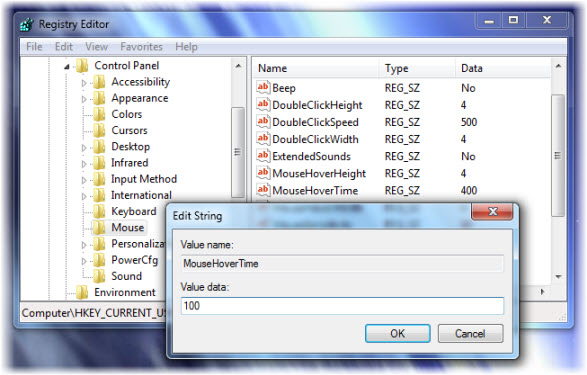Confirm the edit with OK
This screenshot has width=587, height=375.
coord(397,333)
